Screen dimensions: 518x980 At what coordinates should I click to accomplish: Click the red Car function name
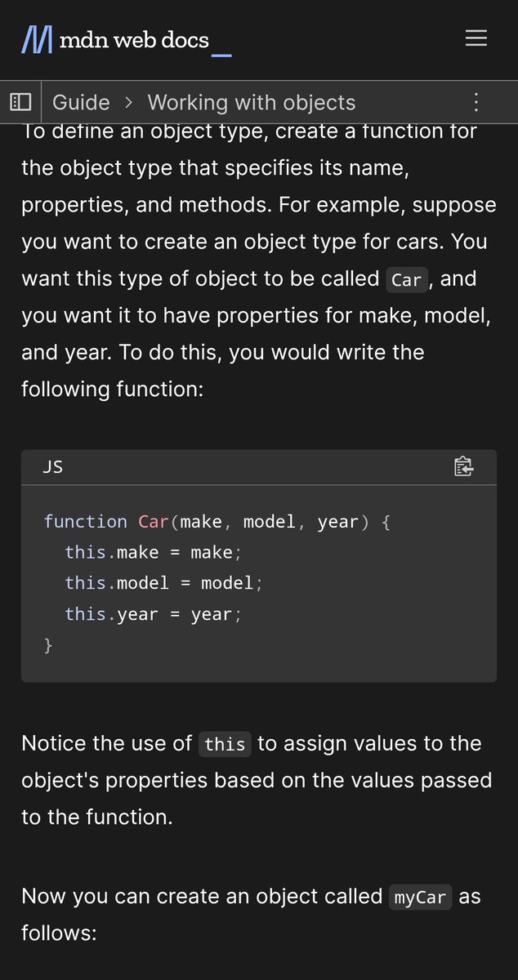coord(154,521)
